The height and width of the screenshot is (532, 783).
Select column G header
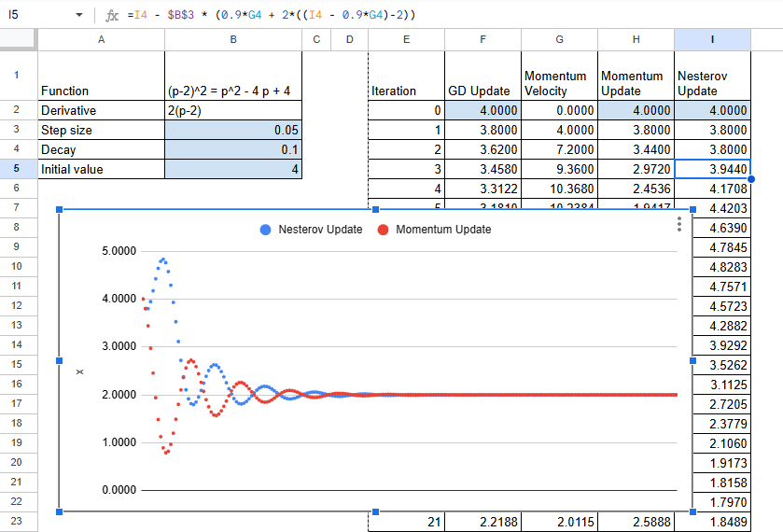tap(559, 39)
